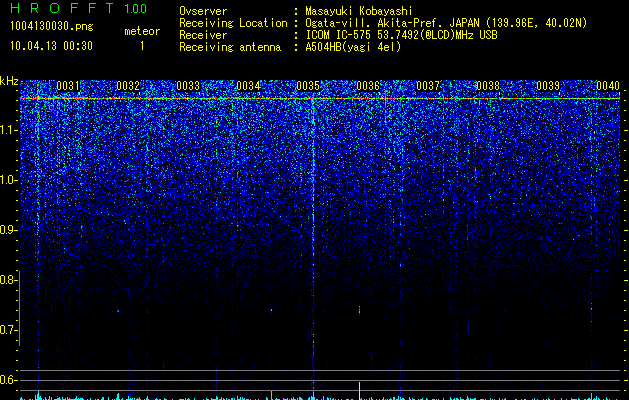Click the 0031 time marker

68,86
